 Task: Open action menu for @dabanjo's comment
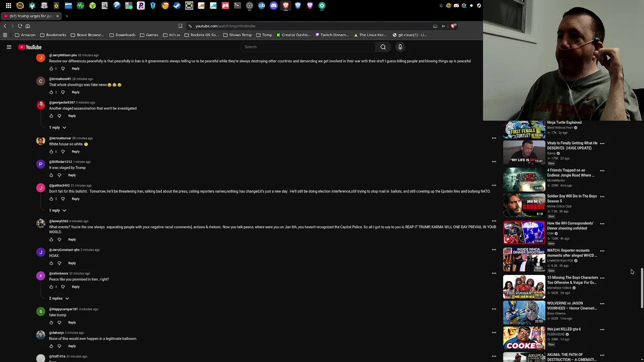click(494, 333)
